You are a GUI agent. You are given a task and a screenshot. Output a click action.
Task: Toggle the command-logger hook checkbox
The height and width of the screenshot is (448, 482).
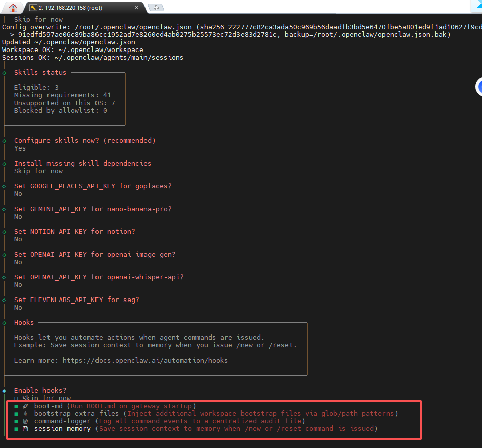pos(16,421)
